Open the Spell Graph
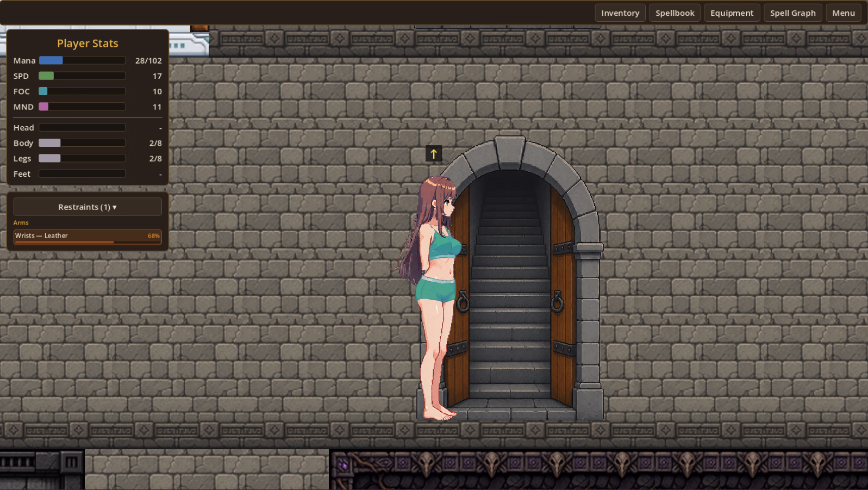Viewport: 868px width, 490px height. pos(792,13)
